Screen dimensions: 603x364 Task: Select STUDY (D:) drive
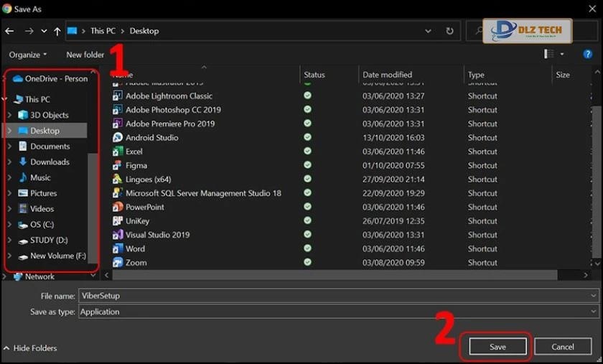tap(43, 240)
